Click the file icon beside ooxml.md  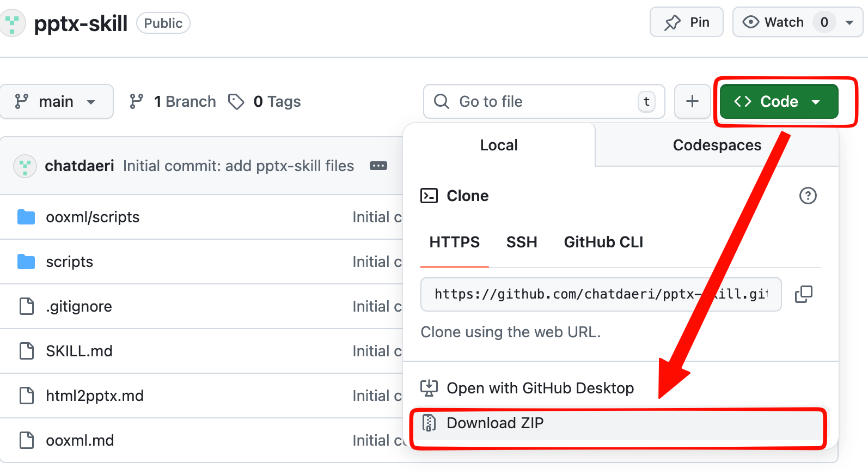point(26,440)
